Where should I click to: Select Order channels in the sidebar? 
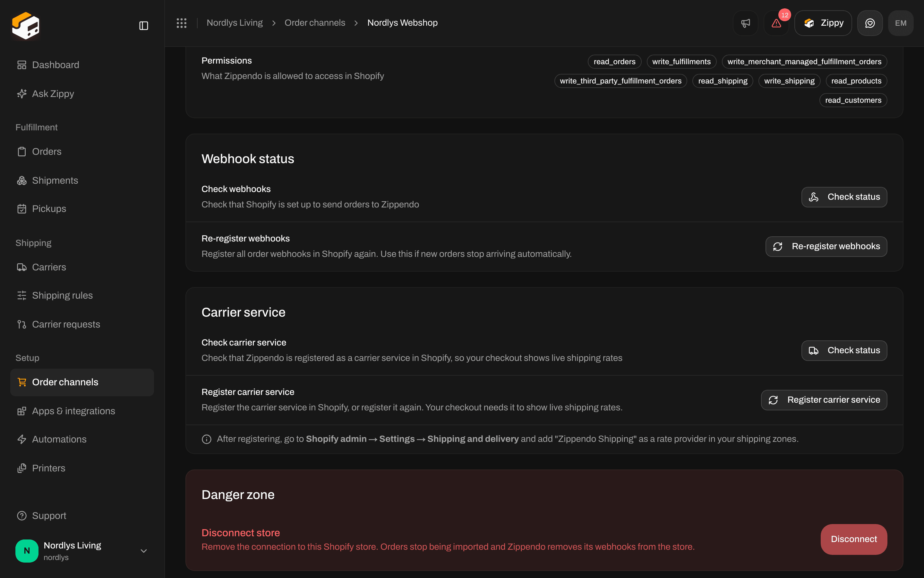pyautogui.click(x=82, y=382)
